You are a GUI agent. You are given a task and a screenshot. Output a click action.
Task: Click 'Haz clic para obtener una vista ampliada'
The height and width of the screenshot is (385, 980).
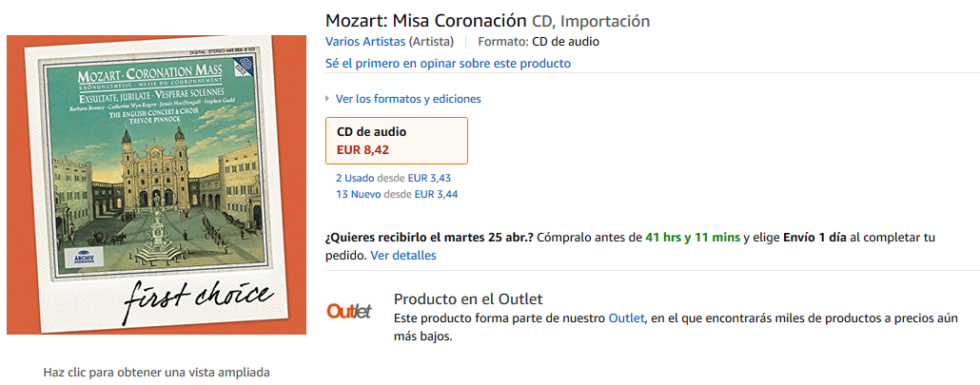pos(156,372)
